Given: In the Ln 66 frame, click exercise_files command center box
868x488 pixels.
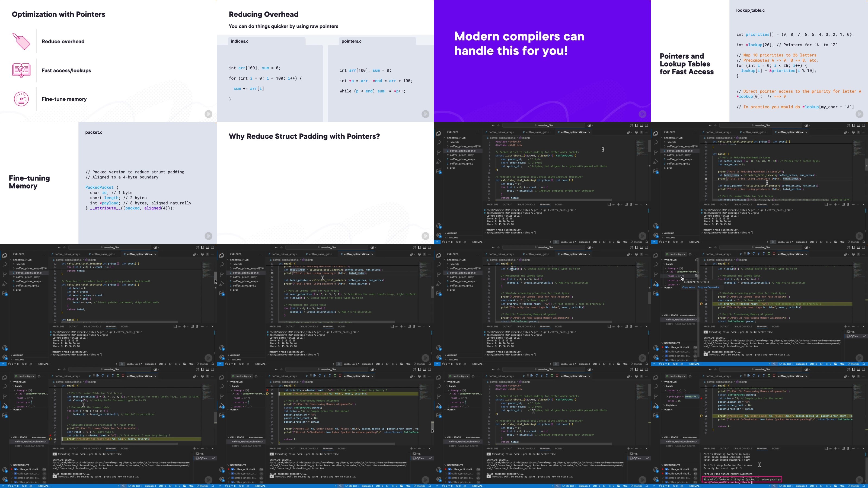Looking at the screenshot, I should (761, 370).
